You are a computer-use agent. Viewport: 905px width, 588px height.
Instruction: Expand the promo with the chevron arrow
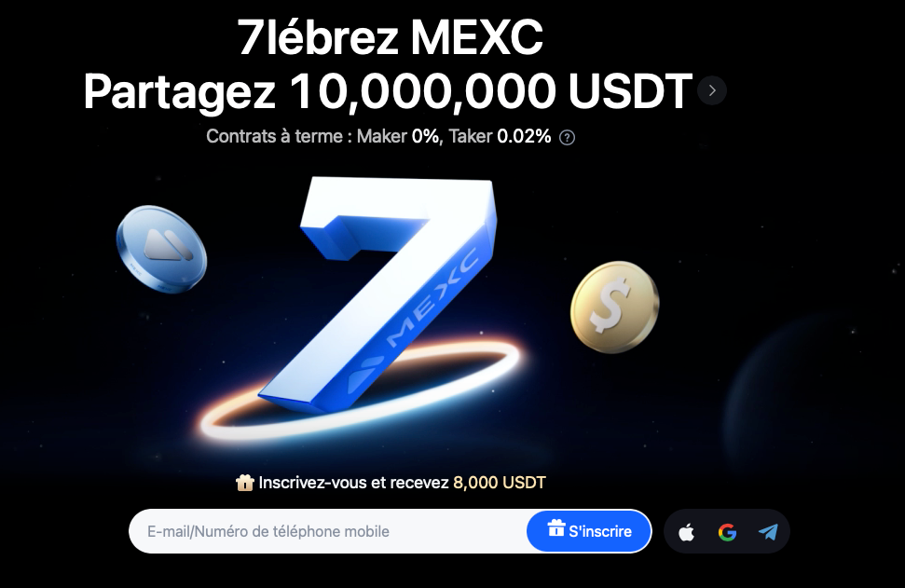712,90
